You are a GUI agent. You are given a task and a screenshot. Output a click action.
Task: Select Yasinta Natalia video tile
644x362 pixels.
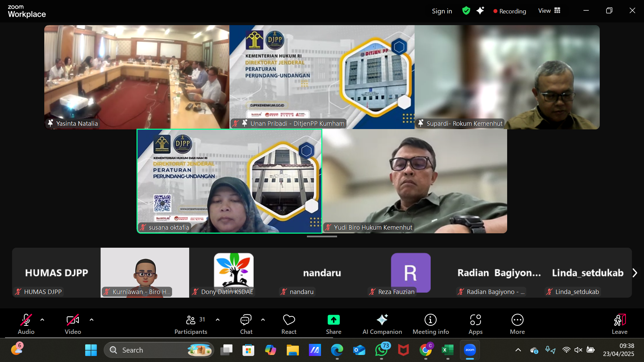point(137,77)
